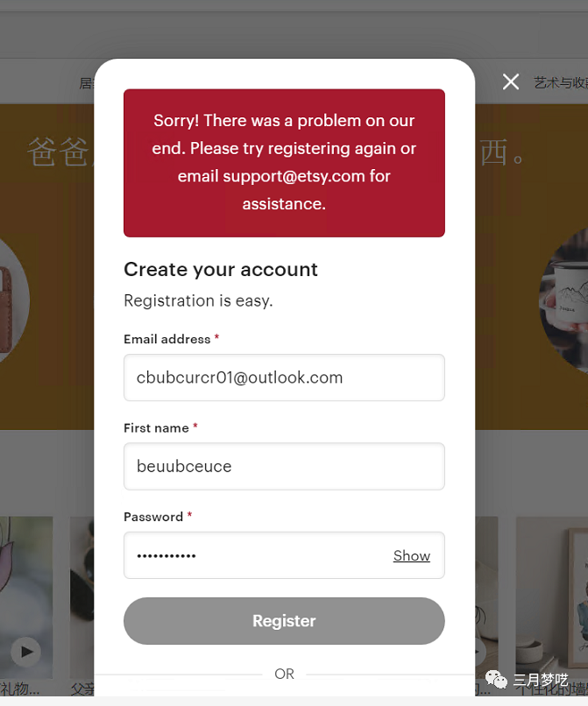Click the Password field label

coord(153,517)
